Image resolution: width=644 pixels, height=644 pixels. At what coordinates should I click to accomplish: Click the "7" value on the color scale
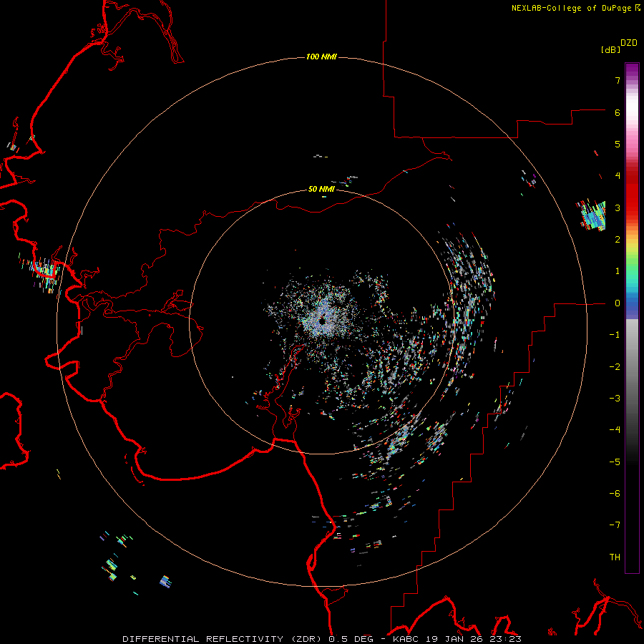coord(618,80)
